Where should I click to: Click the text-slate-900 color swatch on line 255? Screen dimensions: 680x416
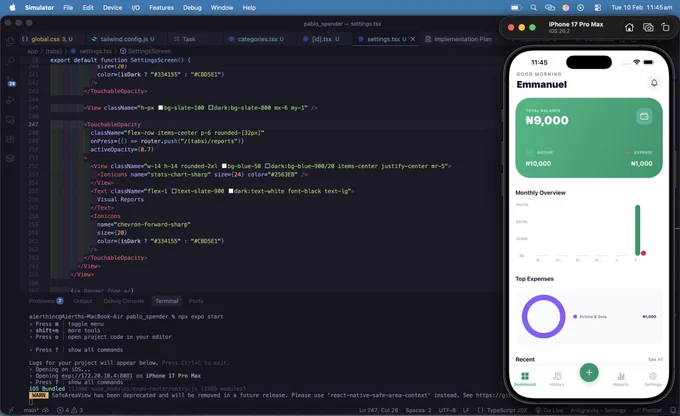[x=174, y=191]
